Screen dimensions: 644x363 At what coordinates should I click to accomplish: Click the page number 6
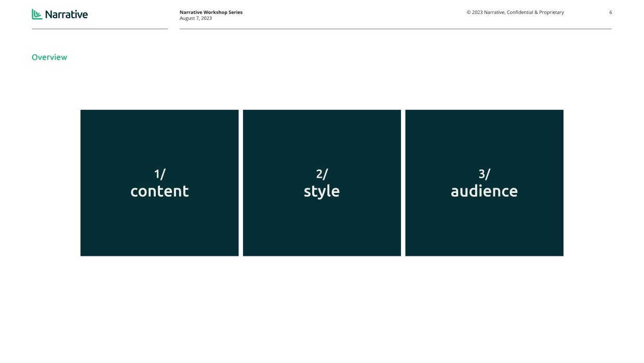point(611,12)
